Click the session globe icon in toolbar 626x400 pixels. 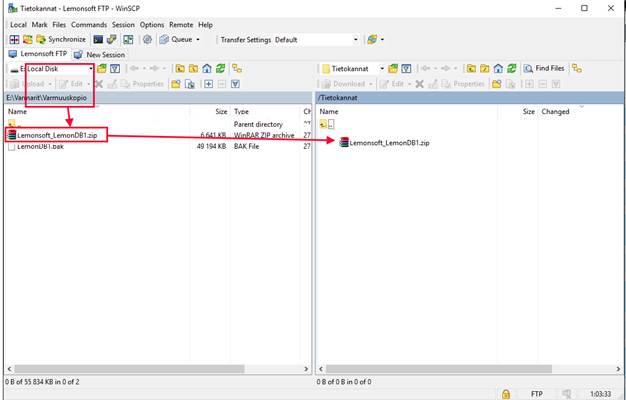[372, 40]
